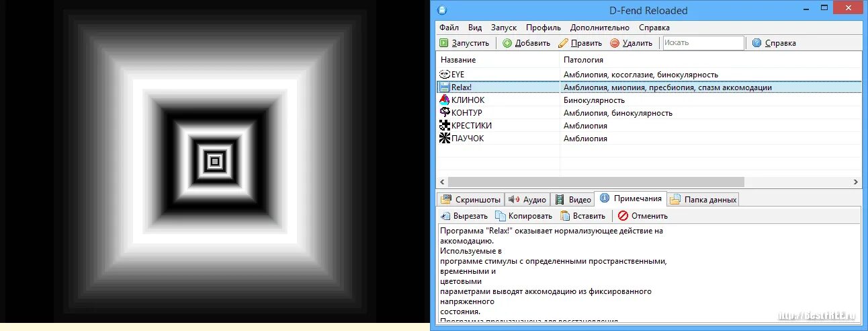Click the Добавить toolbar button
The height and width of the screenshot is (331, 868).
527,43
